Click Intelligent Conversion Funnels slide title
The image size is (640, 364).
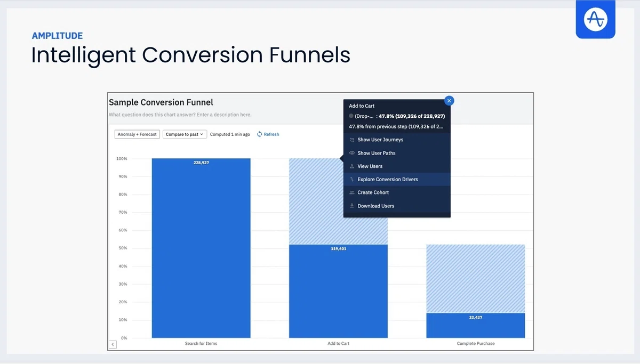(190, 55)
